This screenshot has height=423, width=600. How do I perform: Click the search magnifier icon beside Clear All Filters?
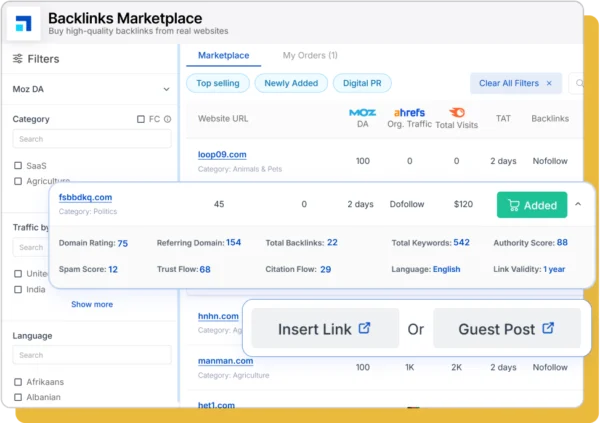579,84
